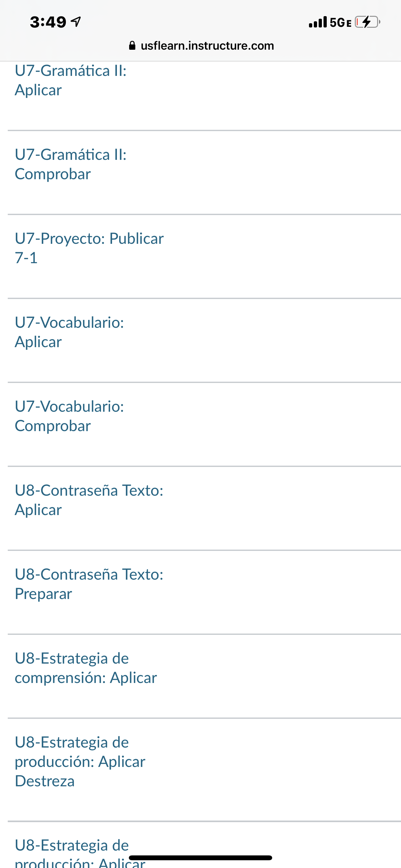Click divider line below U7-Proyecto: Publicar 7-1

click(204, 298)
